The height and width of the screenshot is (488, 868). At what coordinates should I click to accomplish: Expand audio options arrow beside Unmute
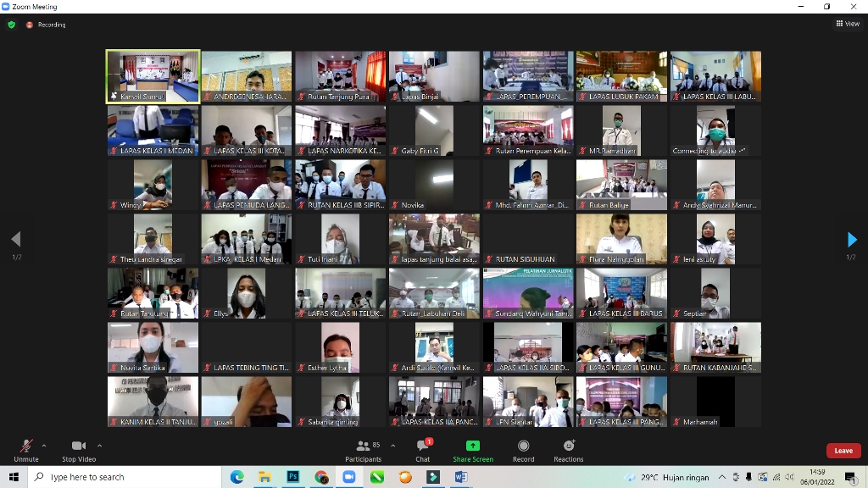click(x=44, y=446)
